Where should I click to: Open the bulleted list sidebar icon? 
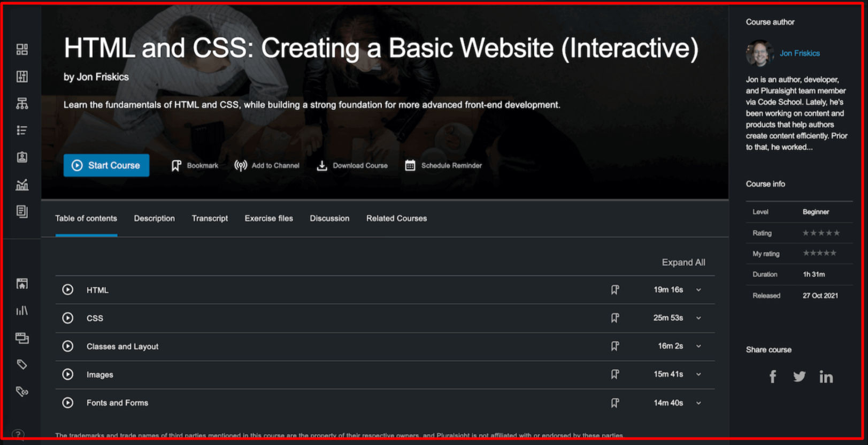22,131
